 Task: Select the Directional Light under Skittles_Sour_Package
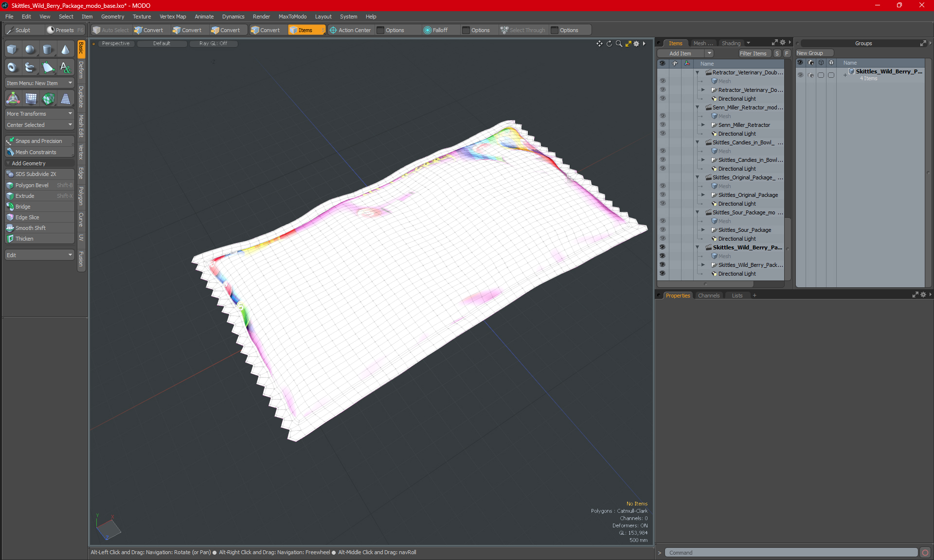click(x=736, y=239)
